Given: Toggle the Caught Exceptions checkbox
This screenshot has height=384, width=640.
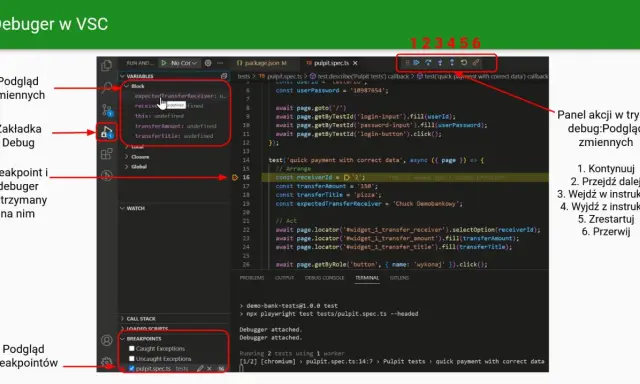Looking at the screenshot, I should (131, 348).
